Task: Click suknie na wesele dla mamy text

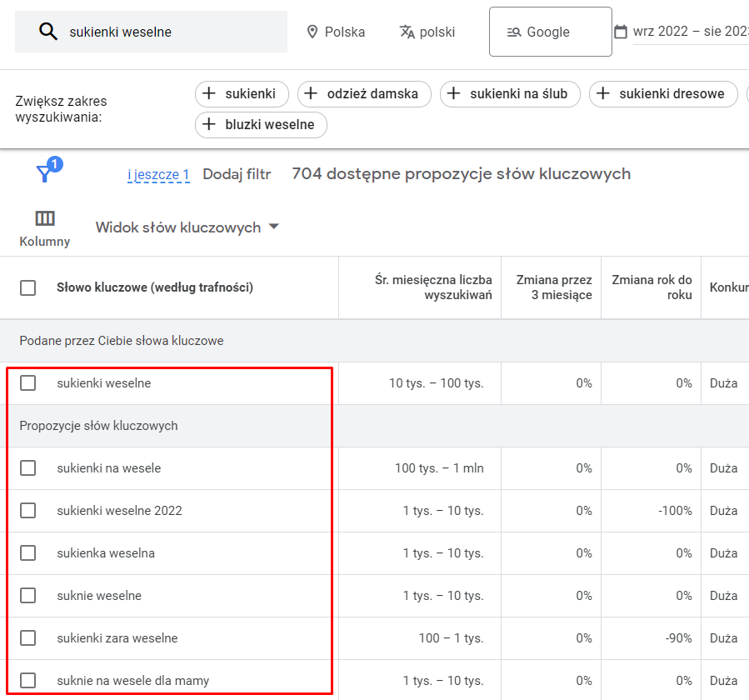Action: point(132,681)
